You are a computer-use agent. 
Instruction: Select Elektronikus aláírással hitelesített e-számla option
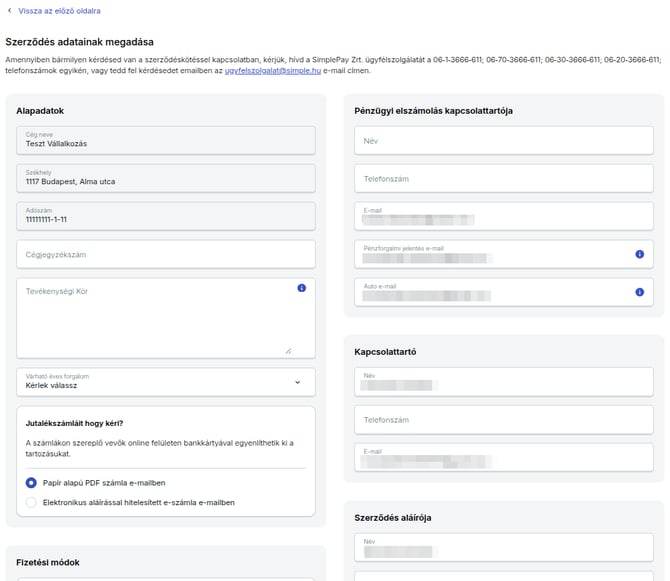pyautogui.click(x=31, y=502)
